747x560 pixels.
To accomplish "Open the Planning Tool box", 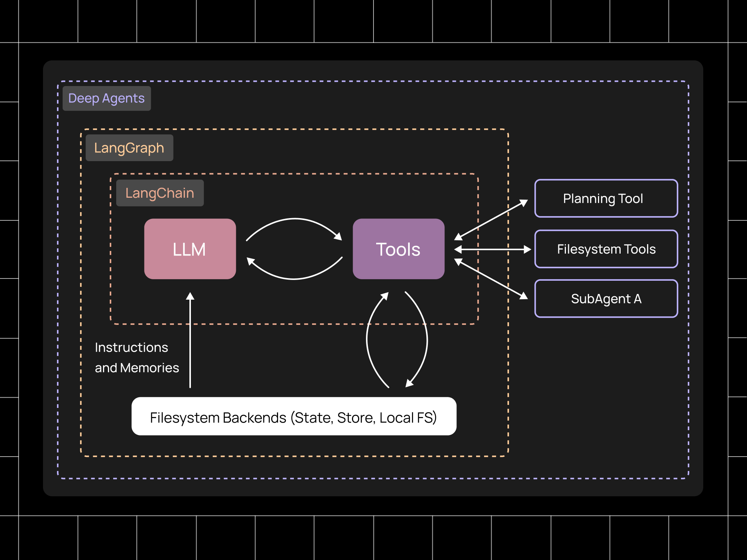I will (x=606, y=198).
